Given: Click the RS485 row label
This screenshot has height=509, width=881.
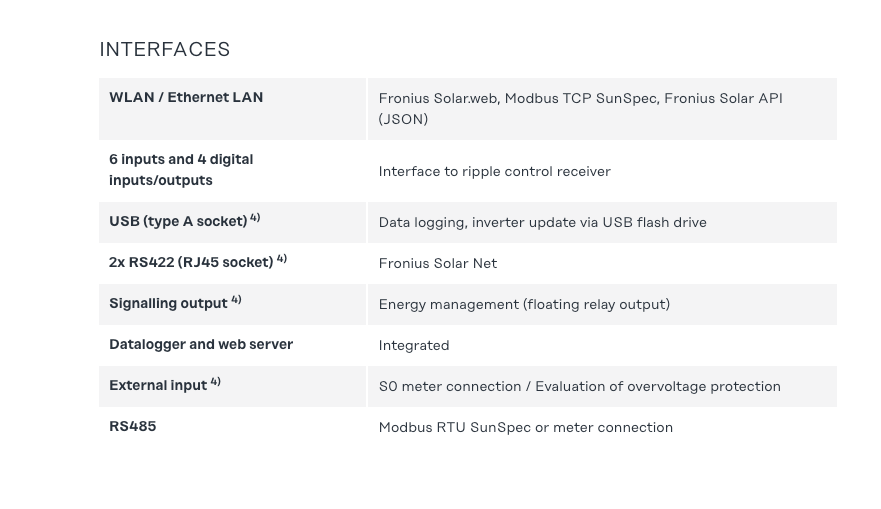Looking at the screenshot, I should 133,426.
